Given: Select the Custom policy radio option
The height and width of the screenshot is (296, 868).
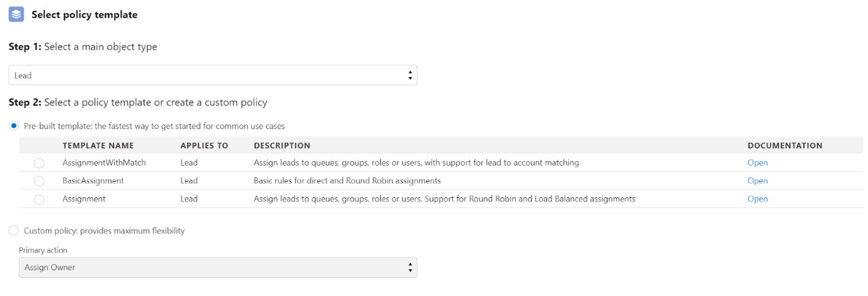Looking at the screenshot, I should pos(13,230).
